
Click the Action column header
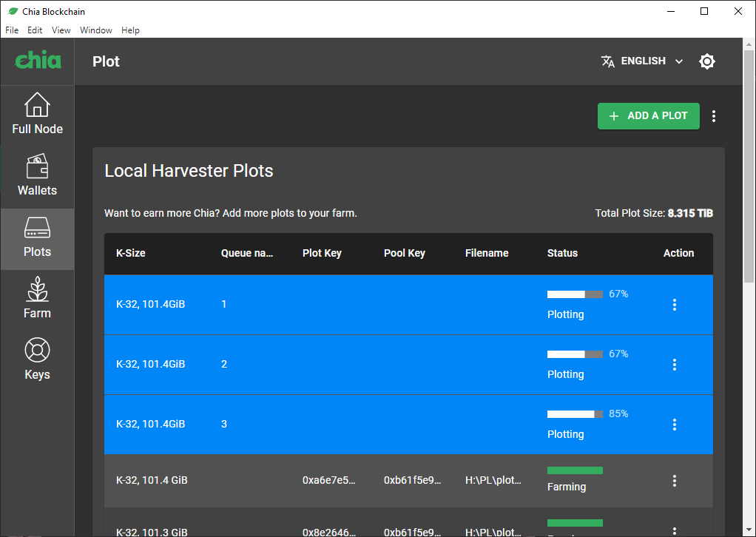678,253
